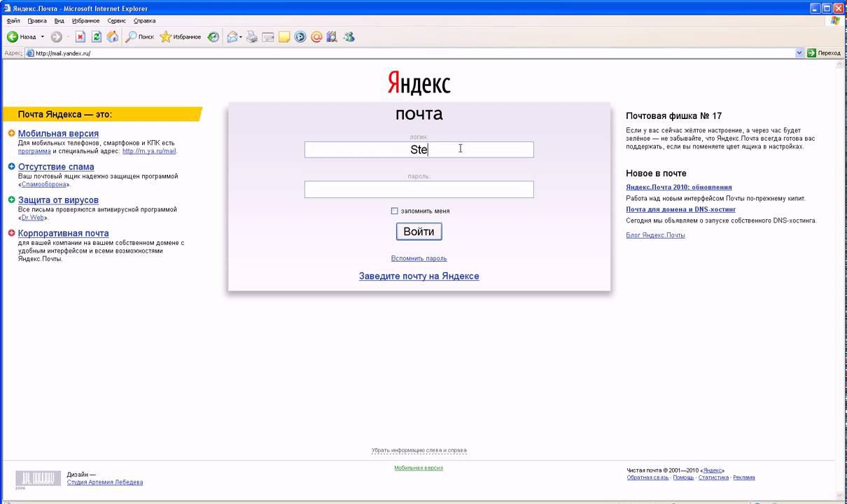Open the Поиск search magnifier
The height and width of the screenshot is (504, 847).
point(139,37)
